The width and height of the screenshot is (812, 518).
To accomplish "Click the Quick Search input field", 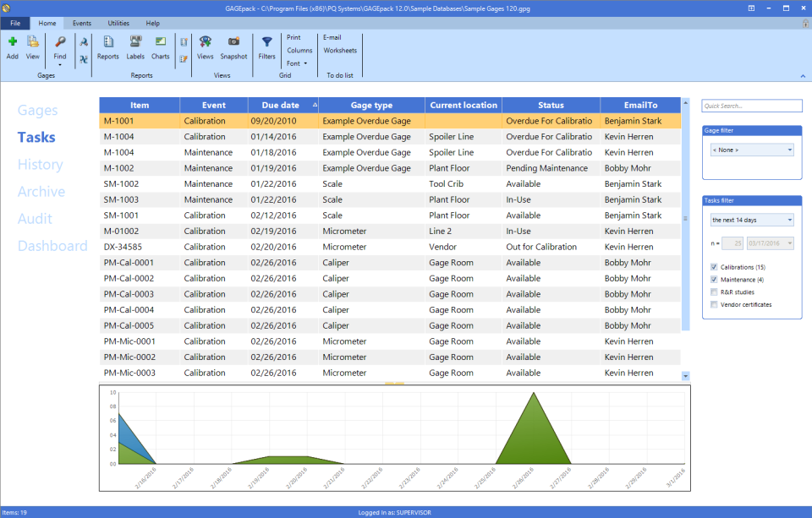I will click(x=752, y=106).
